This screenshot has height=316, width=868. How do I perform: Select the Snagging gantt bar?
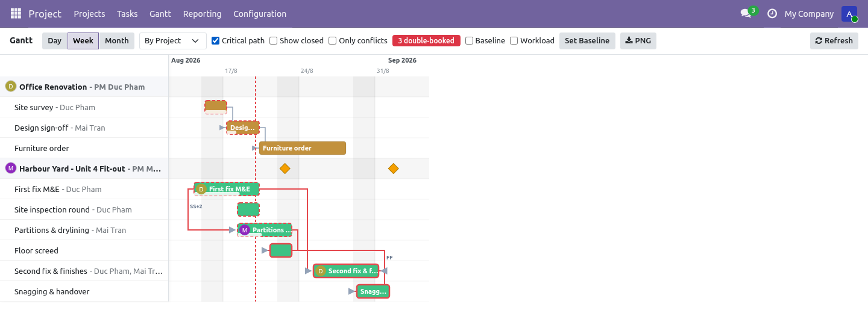[x=373, y=291]
